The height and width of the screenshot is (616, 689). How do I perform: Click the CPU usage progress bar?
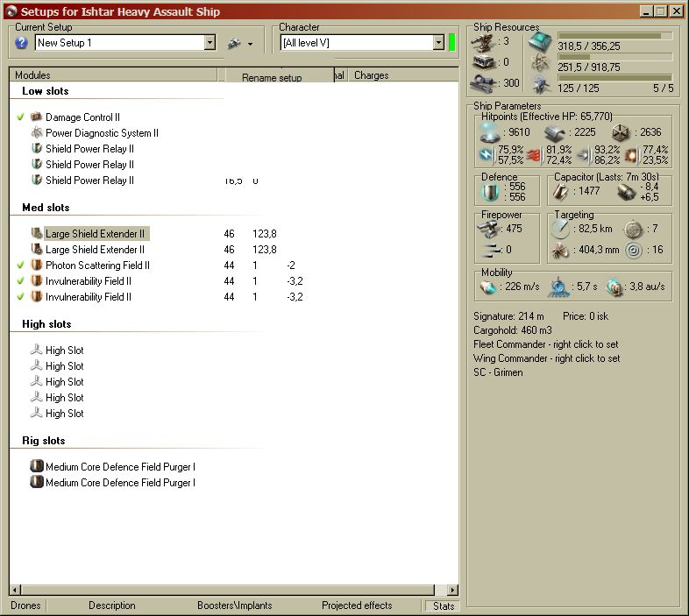point(614,36)
